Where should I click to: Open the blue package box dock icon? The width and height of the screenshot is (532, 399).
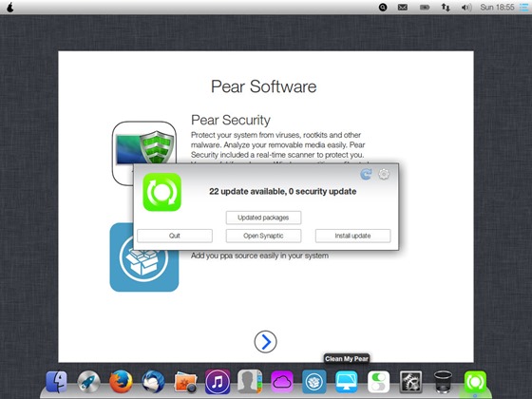(x=314, y=382)
